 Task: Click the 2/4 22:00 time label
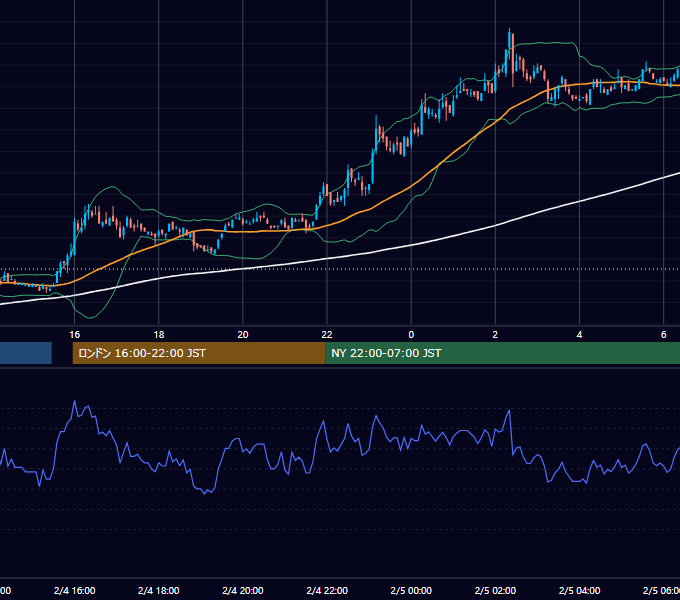point(327,590)
